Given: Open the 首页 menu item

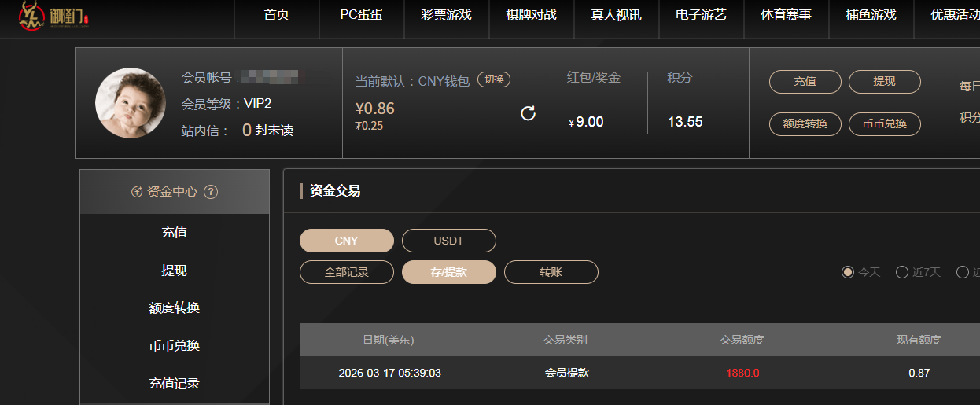Looking at the screenshot, I should [277, 15].
